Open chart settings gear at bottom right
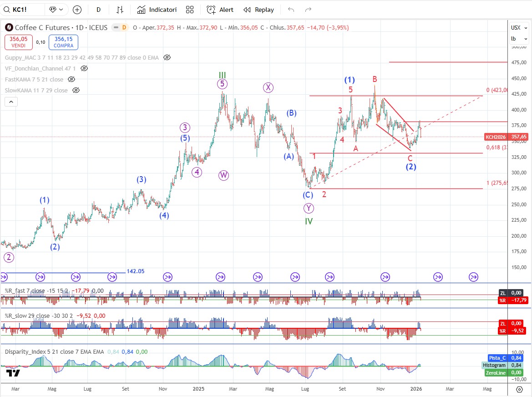The width and height of the screenshot is (532, 397). pos(519,389)
